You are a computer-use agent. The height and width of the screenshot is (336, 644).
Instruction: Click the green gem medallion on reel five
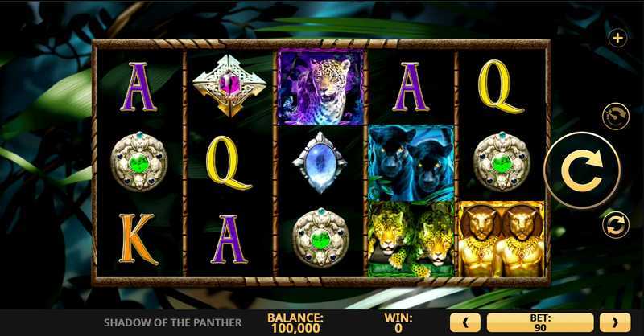502,162
